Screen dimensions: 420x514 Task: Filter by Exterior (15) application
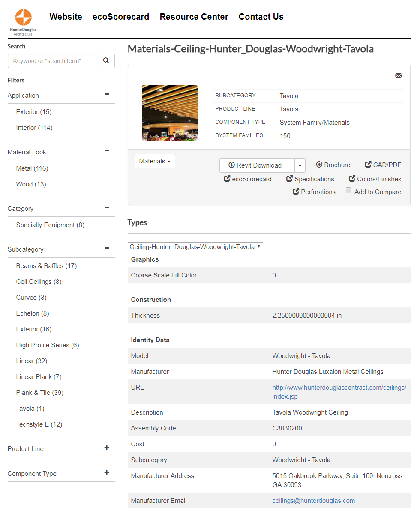tap(34, 112)
